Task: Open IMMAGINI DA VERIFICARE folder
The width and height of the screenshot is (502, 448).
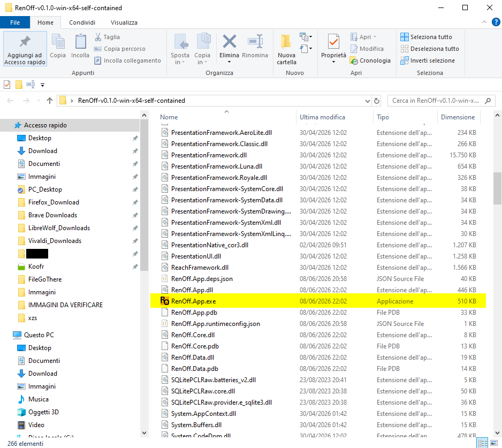Action: 65,305
